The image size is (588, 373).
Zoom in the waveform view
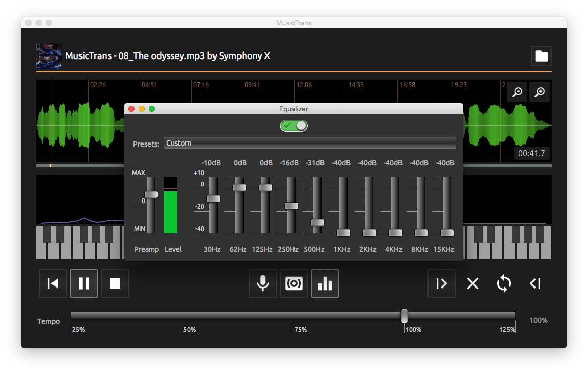click(x=540, y=92)
